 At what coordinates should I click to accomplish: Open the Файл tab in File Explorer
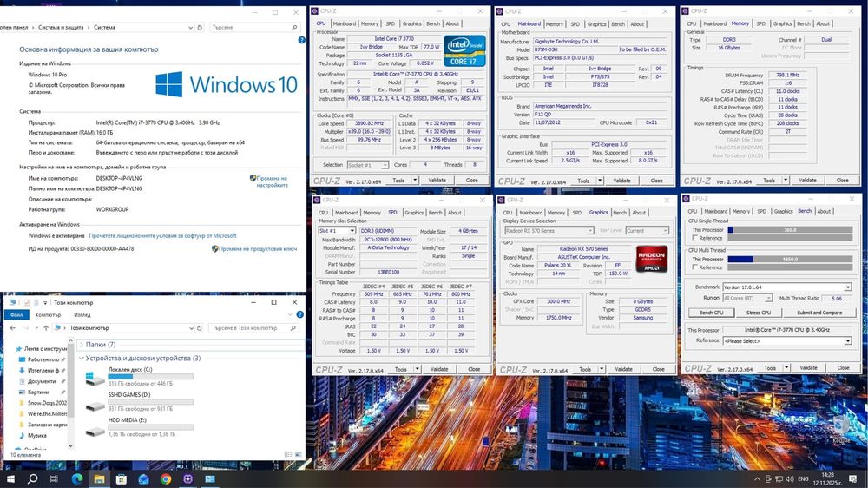(16, 314)
